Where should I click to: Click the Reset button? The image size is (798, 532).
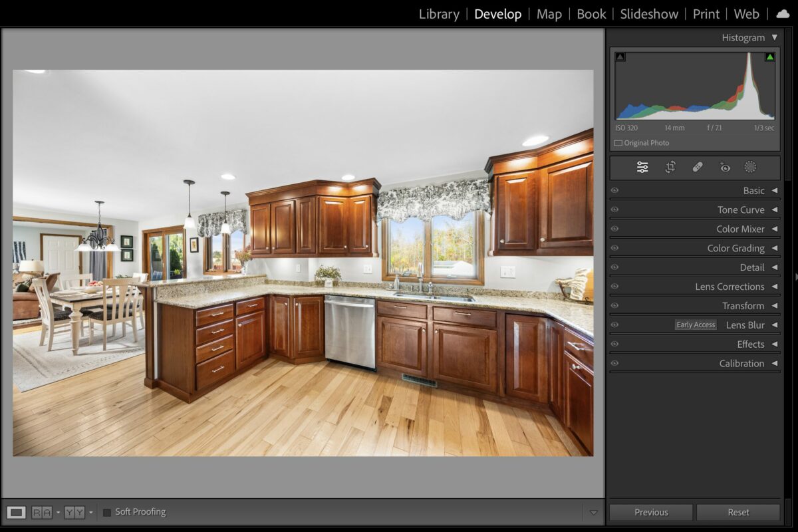tap(738, 512)
